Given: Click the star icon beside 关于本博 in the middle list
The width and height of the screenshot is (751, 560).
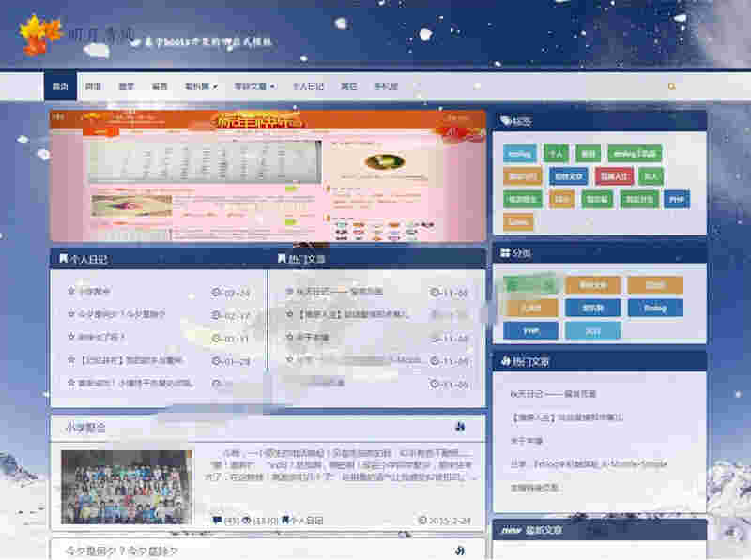Looking at the screenshot, I should (x=290, y=337).
